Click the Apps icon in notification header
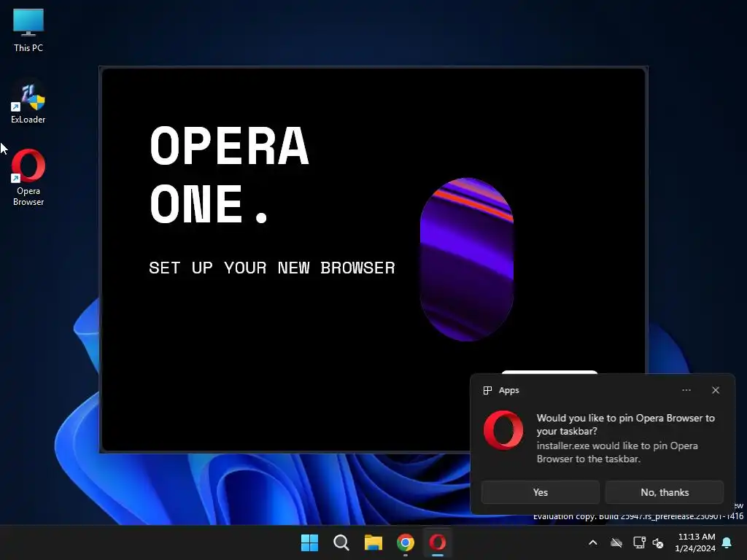 click(487, 391)
